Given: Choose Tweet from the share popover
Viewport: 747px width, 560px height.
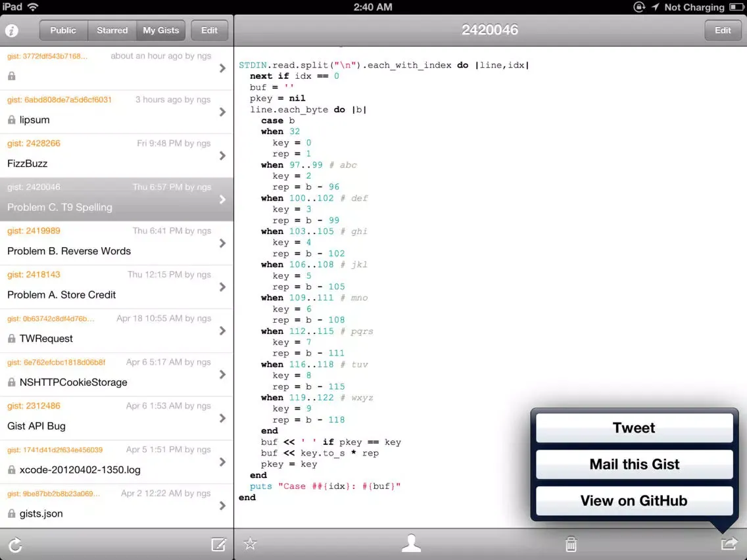Looking at the screenshot, I should pyautogui.click(x=634, y=428).
